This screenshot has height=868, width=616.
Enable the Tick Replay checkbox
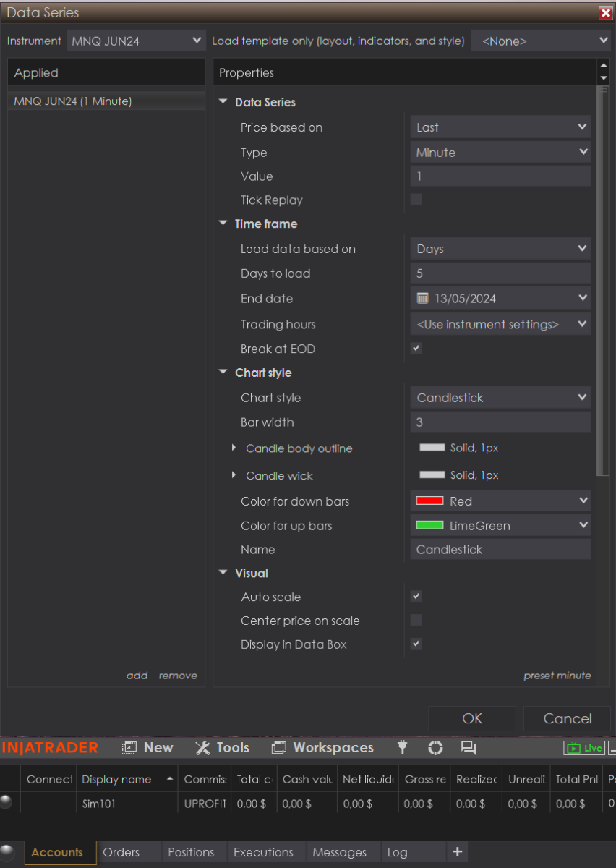tap(416, 200)
